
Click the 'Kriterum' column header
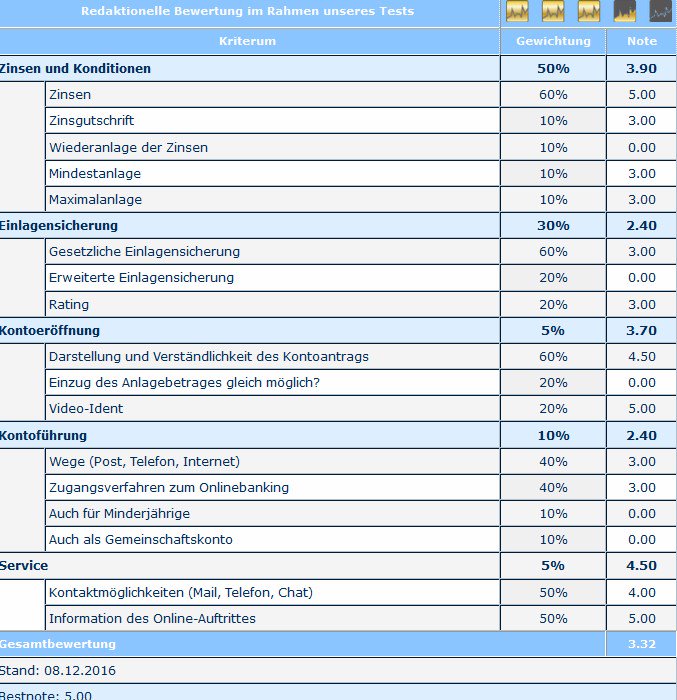(x=247, y=41)
